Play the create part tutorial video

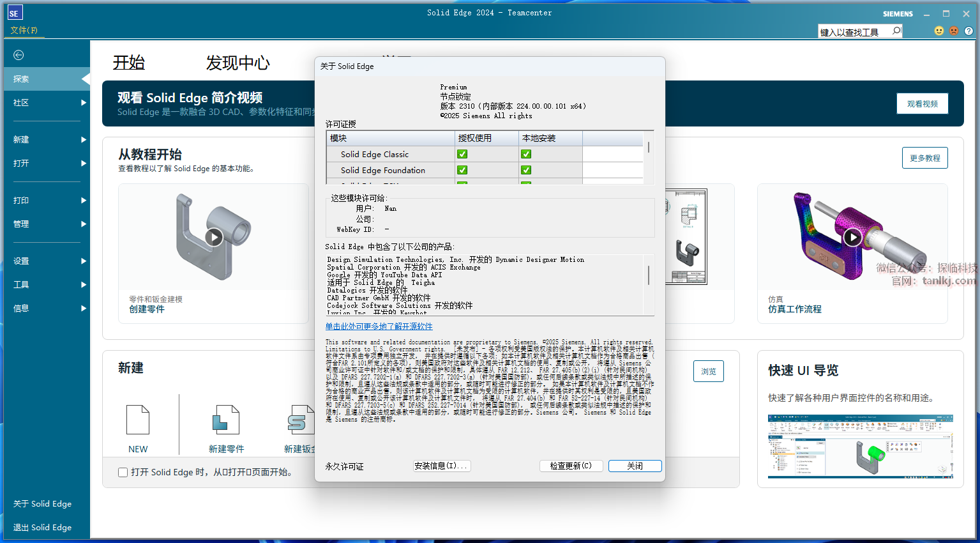click(x=214, y=238)
